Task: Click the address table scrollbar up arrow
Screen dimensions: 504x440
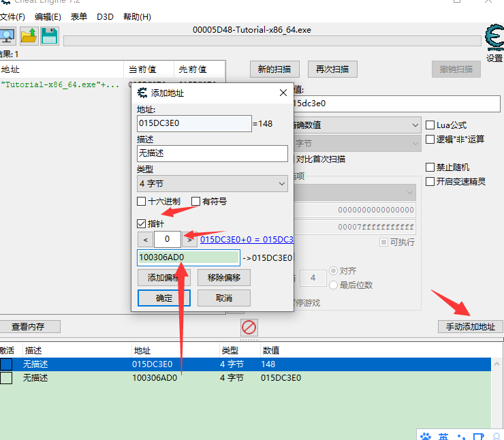Action: [497, 364]
